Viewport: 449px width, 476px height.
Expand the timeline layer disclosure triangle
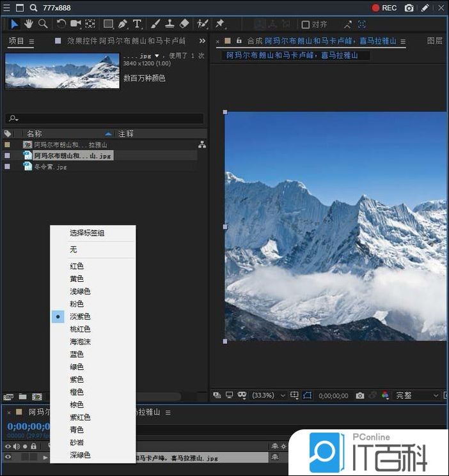coord(45,457)
